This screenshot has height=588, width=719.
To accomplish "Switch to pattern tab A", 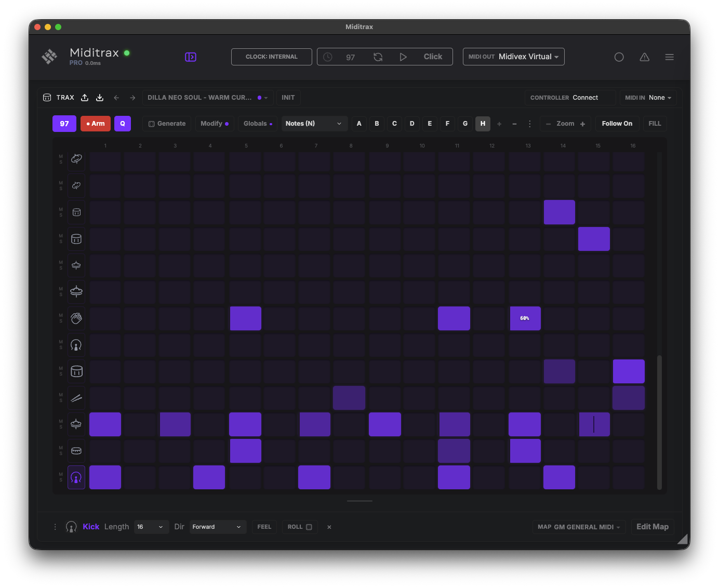I will (359, 124).
